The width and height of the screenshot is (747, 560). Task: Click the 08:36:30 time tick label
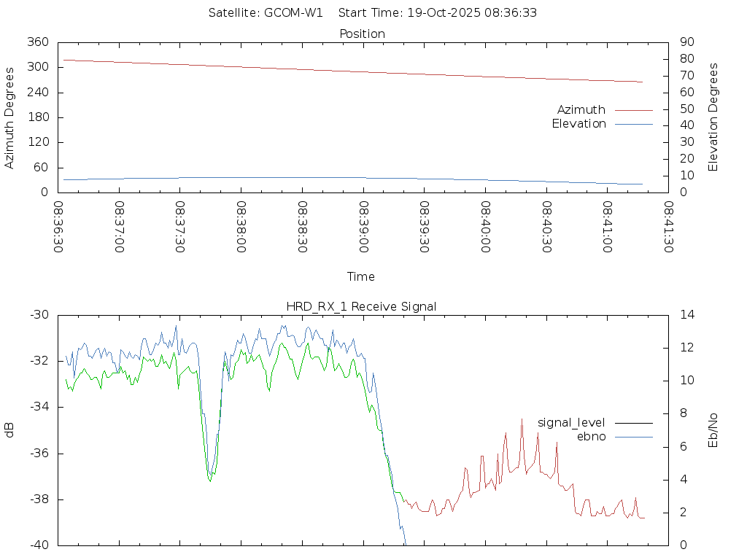point(58,227)
